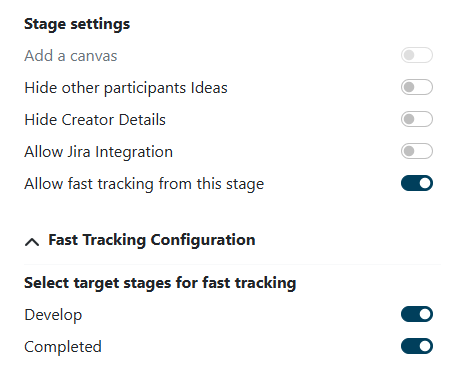
Task: Click the 'Completed' stage label text
Action: tap(63, 347)
